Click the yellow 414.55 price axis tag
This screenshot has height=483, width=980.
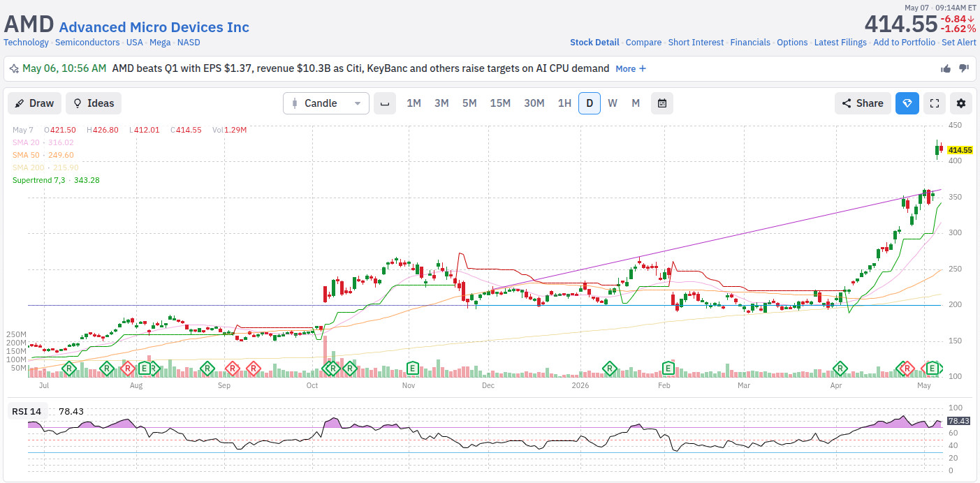[960, 150]
